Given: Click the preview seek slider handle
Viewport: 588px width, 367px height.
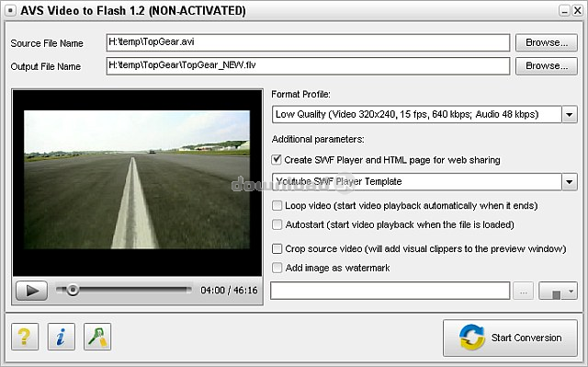Looking at the screenshot, I should coord(73,290).
